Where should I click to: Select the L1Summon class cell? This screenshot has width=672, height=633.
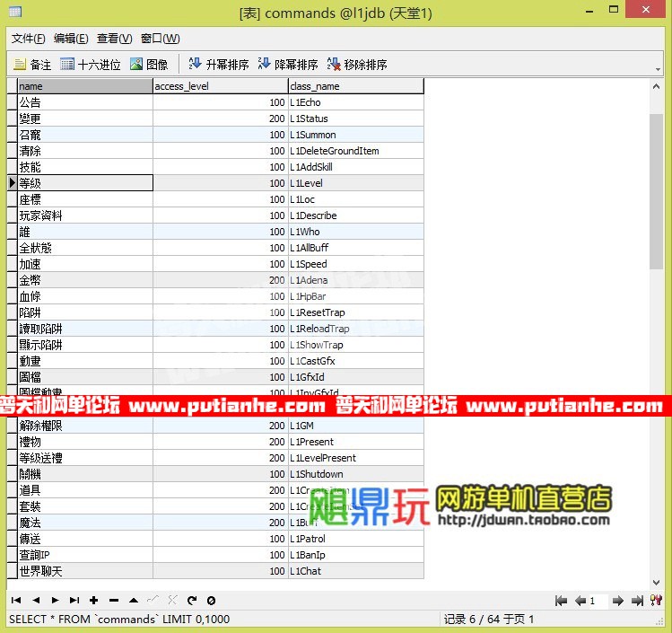point(356,135)
